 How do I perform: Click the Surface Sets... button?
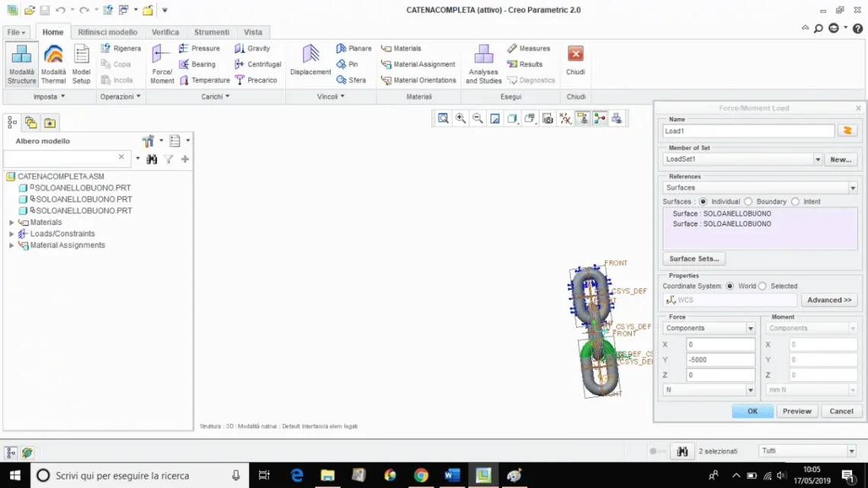pyautogui.click(x=693, y=258)
